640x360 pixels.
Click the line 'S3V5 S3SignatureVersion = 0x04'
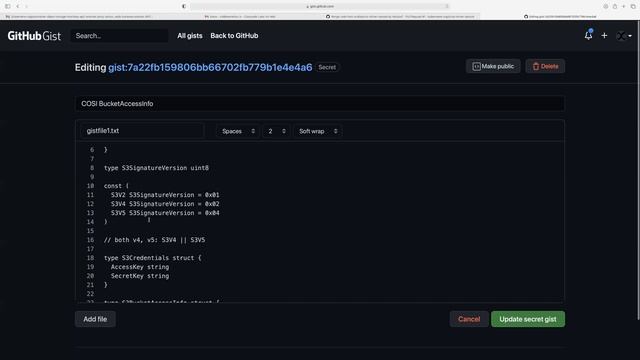coord(165,213)
